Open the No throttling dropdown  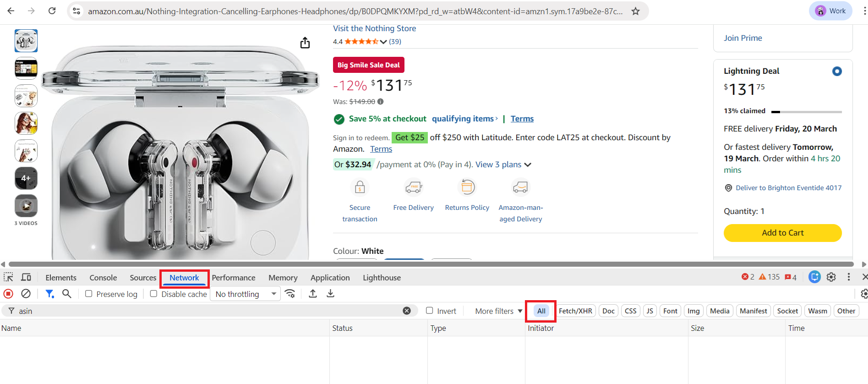click(x=246, y=294)
